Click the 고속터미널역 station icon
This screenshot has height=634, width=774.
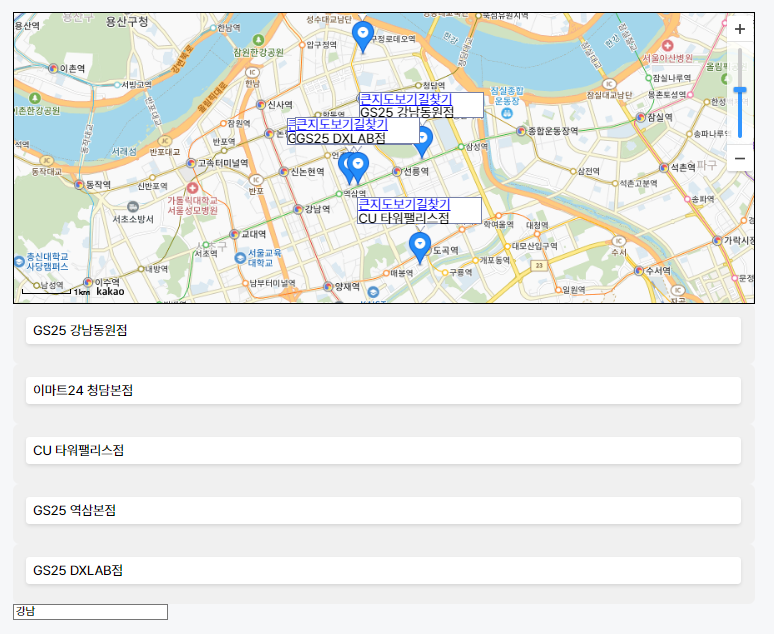click(191, 162)
